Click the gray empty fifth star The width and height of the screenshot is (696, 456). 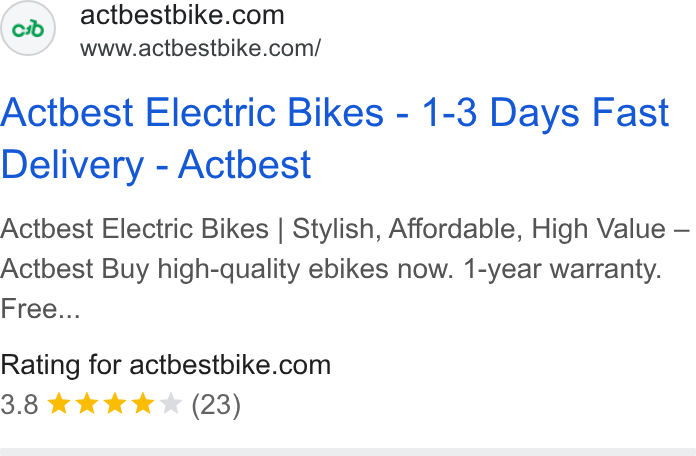point(171,404)
